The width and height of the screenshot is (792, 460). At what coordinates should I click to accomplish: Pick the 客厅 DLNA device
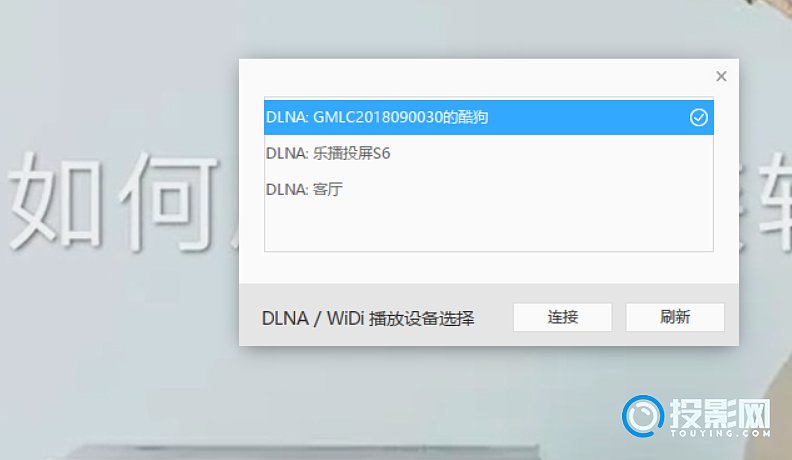(x=488, y=189)
